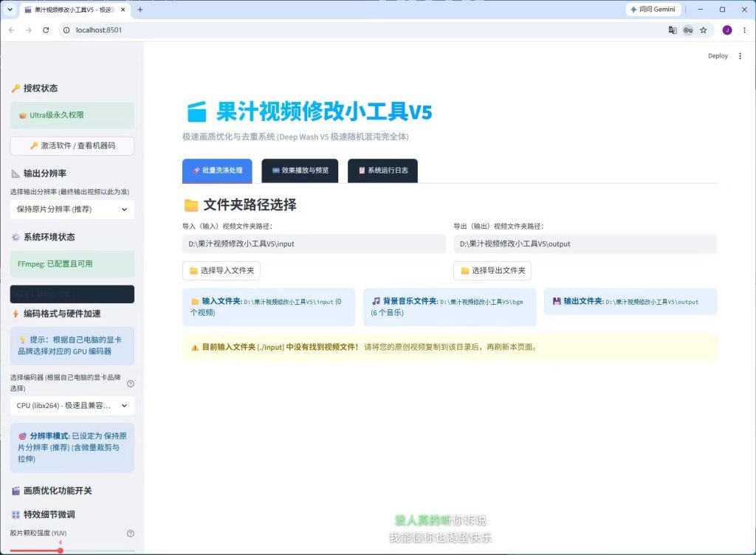Click the translate page icon in address bar
This screenshot has width=756, height=555.
673,30
